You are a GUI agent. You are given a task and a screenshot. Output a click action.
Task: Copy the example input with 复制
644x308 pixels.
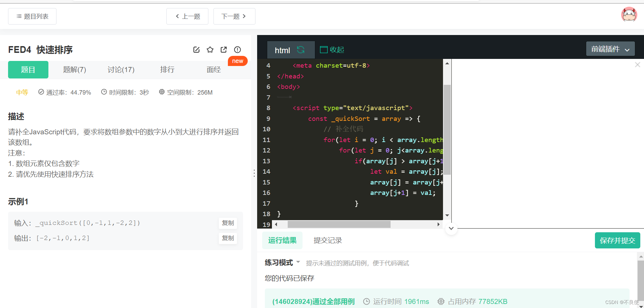coord(228,223)
